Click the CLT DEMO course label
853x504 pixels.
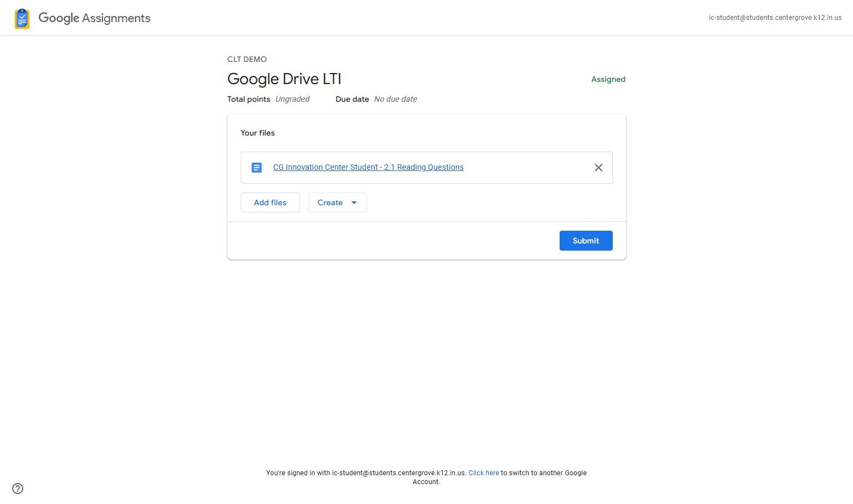click(x=247, y=59)
